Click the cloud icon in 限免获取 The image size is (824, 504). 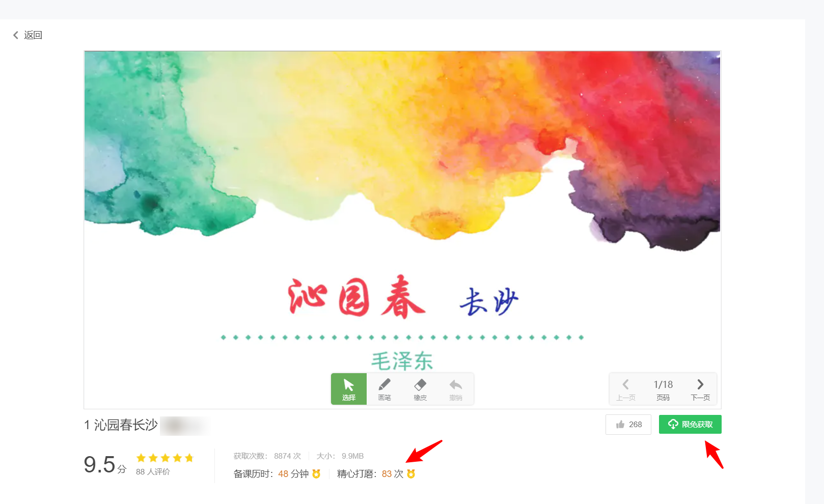coord(673,424)
